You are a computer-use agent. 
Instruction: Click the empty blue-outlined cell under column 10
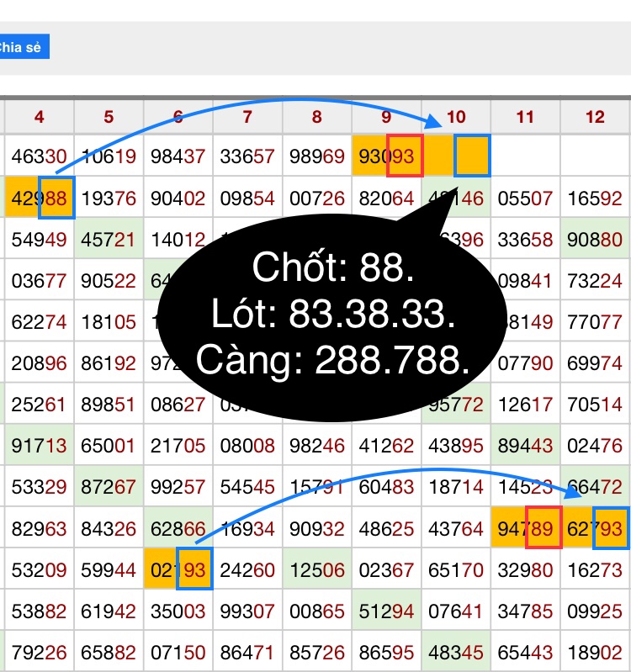click(471, 156)
